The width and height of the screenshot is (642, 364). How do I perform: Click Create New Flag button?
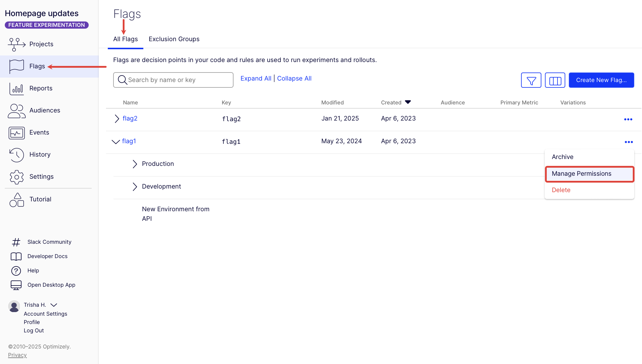(601, 80)
